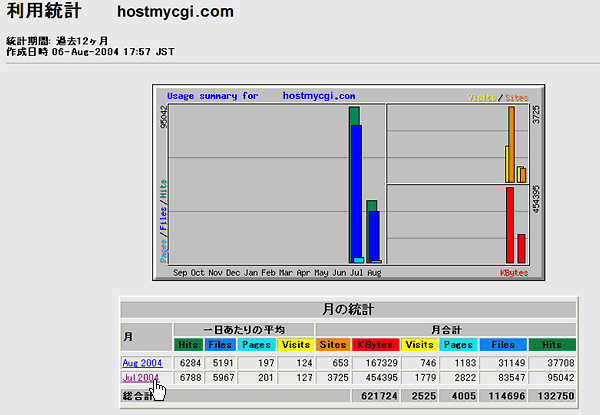Click the 月の統計 table title
Screen dimensions: 600x415
coord(348,309)
